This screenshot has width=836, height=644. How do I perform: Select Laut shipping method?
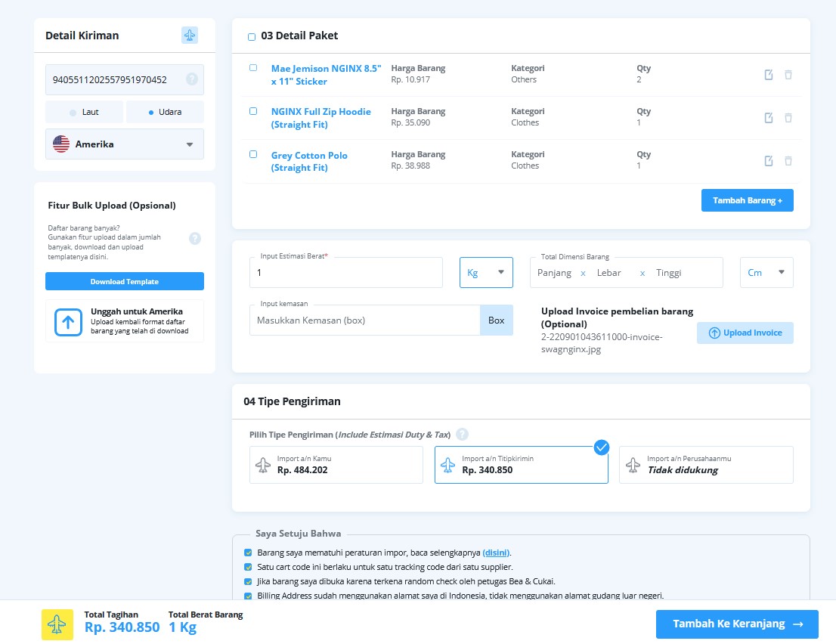click(84, 112)
